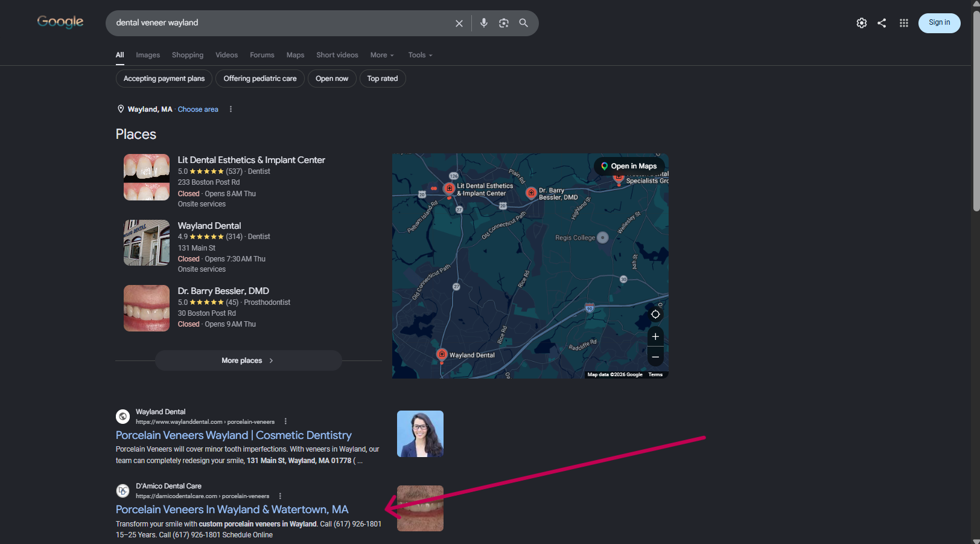The image size is (980, 544).
Task: Zoom out on the map
Action: 655,357
